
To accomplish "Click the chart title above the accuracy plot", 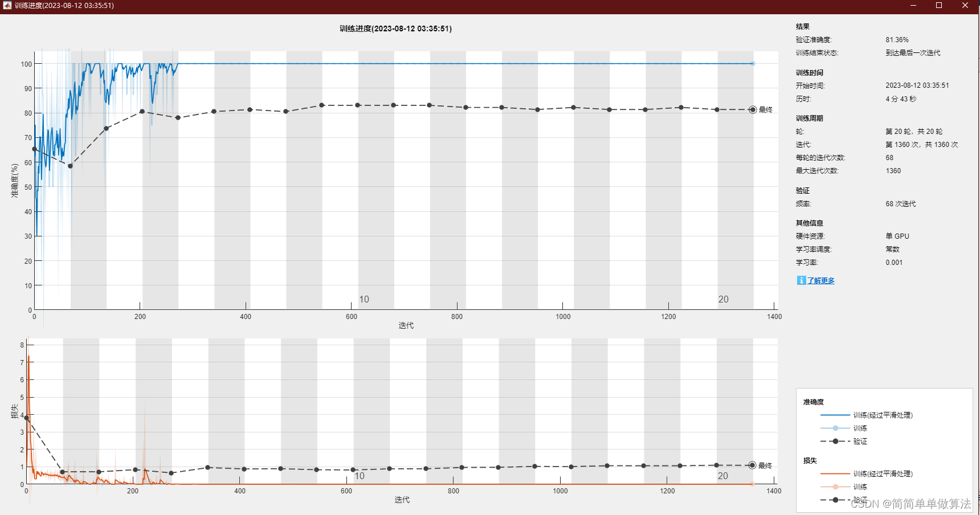I will pyautogui.click(x=396, y=28).
